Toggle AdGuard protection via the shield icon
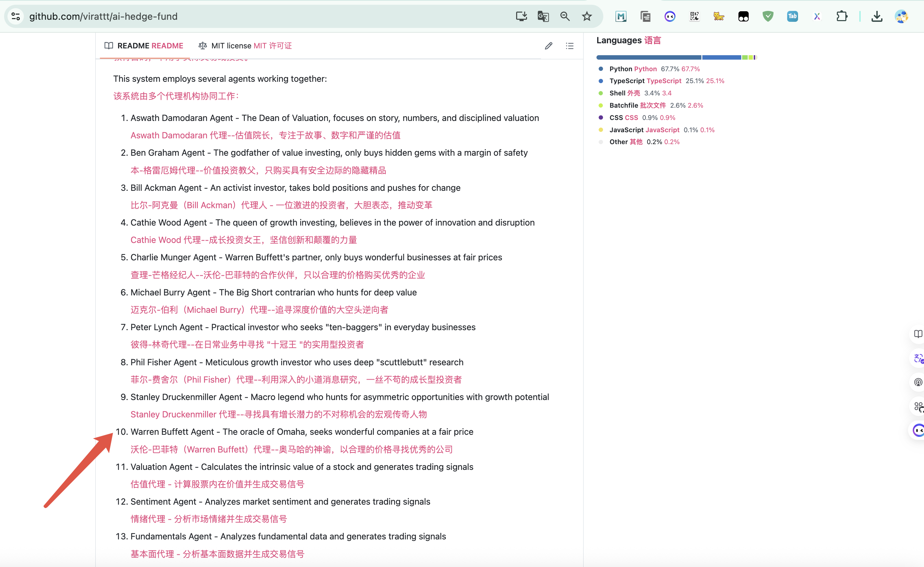 [768, 16]
